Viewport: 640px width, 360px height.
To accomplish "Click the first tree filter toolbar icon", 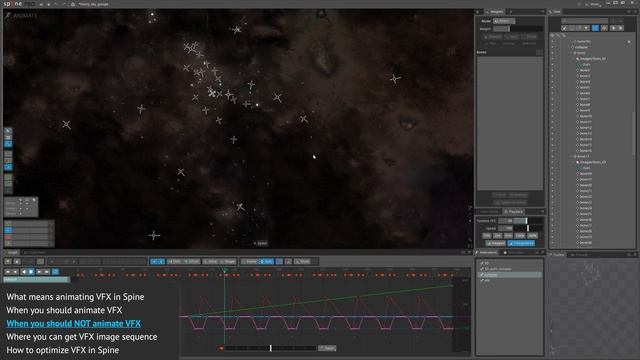I will click(x=565, y=28).
